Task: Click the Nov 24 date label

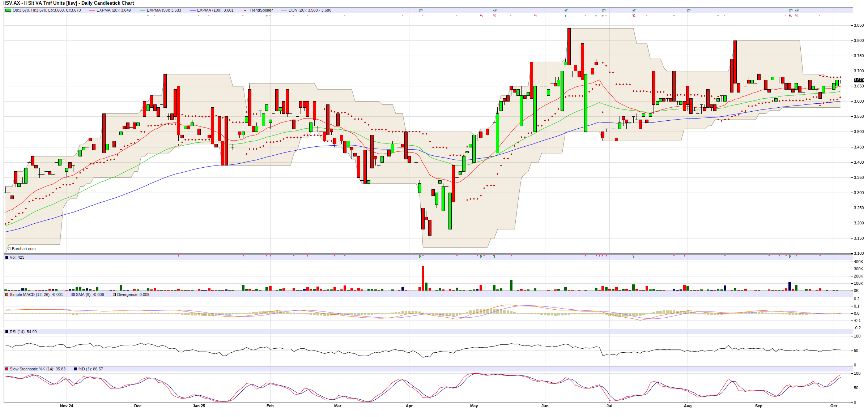Action: coord(67,406)
